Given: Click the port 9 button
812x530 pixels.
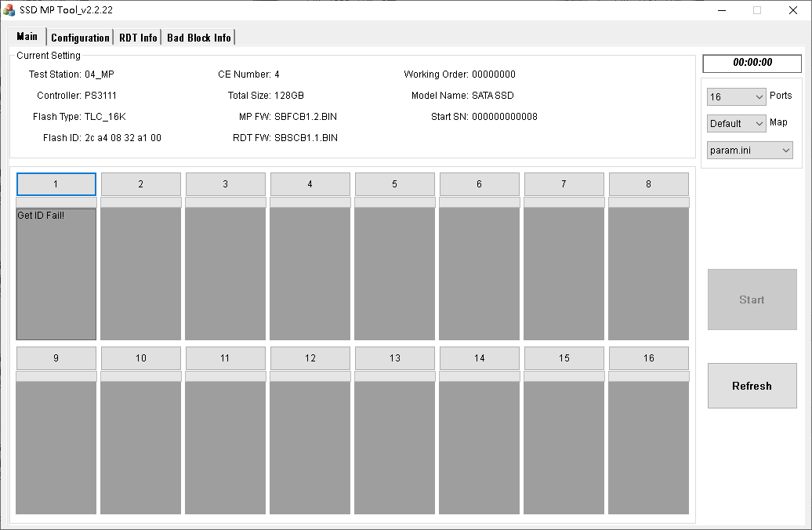Looking at the screenshot, I should 56,358.
